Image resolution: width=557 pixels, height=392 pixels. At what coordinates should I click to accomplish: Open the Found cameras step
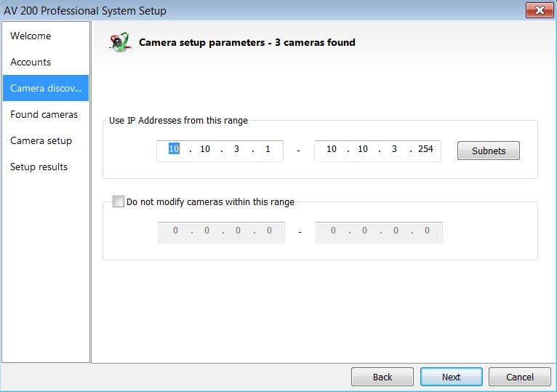coord(44,114)
